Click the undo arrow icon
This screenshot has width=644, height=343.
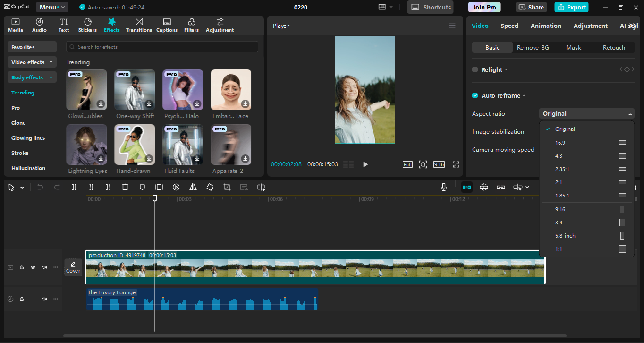coord(40,187)
